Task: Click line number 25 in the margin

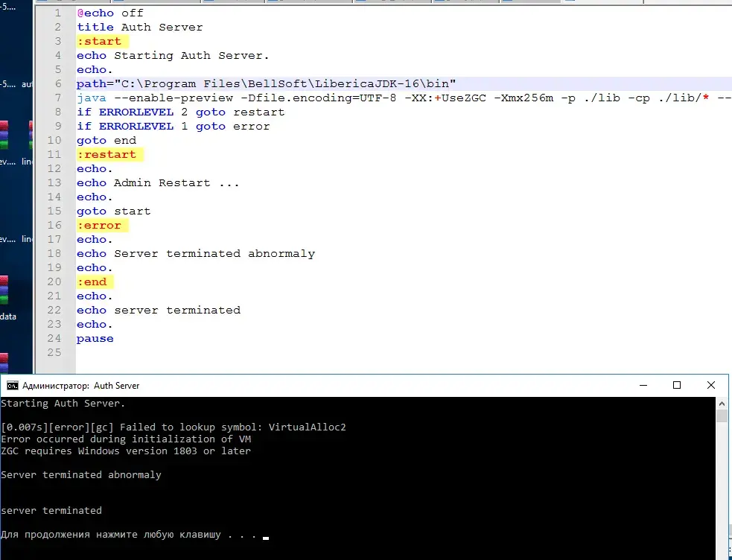Action: pos(54,352)
